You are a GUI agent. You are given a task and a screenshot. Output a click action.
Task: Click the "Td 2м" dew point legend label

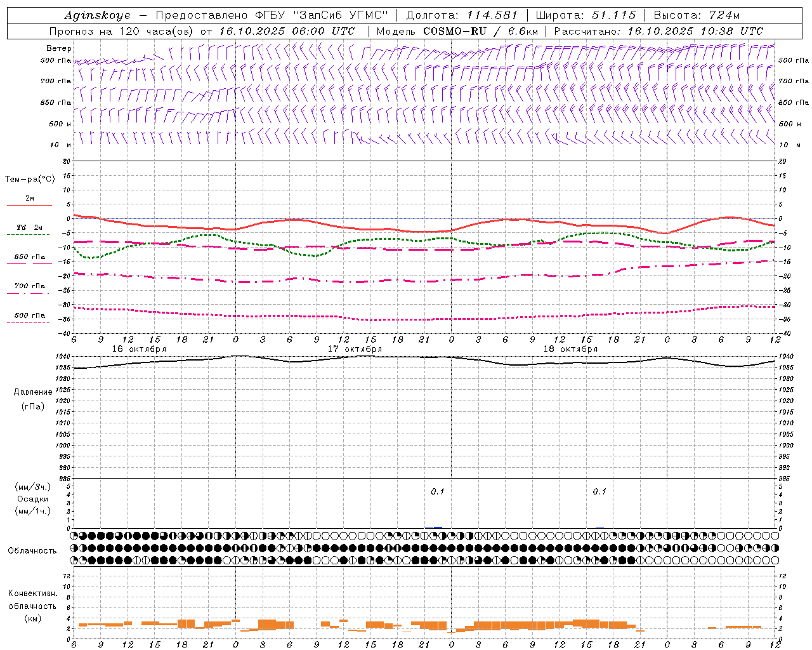click(29, 227)
